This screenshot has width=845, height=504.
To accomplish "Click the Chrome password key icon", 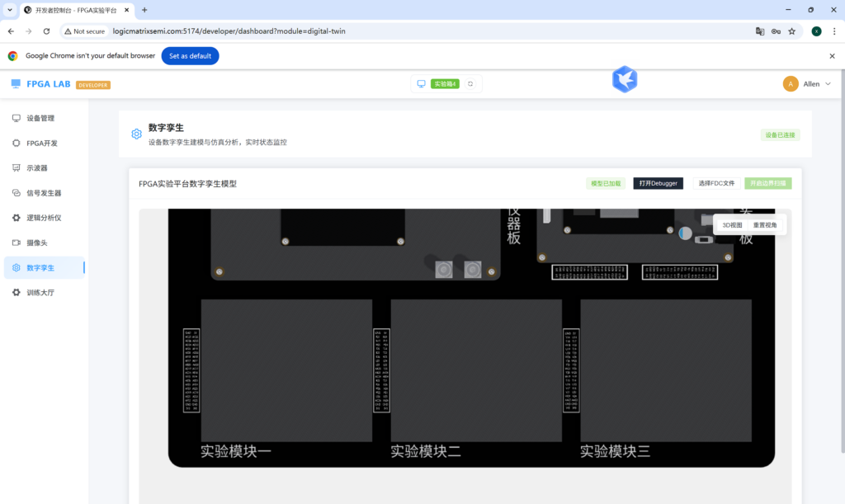I will click(776, 31).
